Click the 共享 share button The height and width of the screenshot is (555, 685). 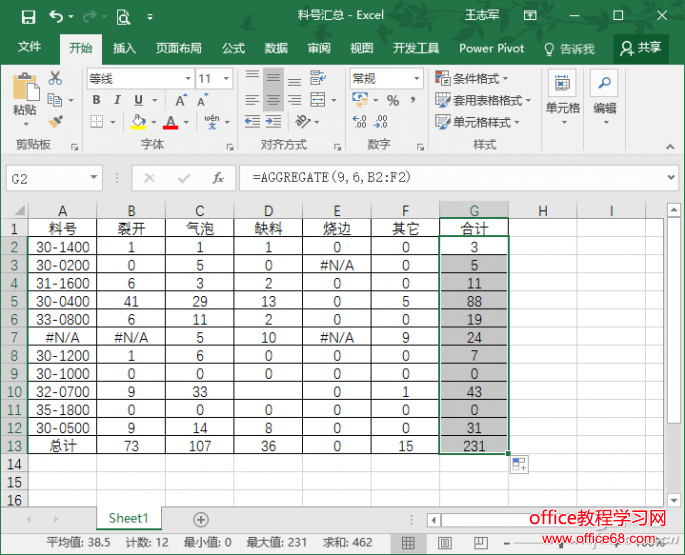[x=641, y=47]
